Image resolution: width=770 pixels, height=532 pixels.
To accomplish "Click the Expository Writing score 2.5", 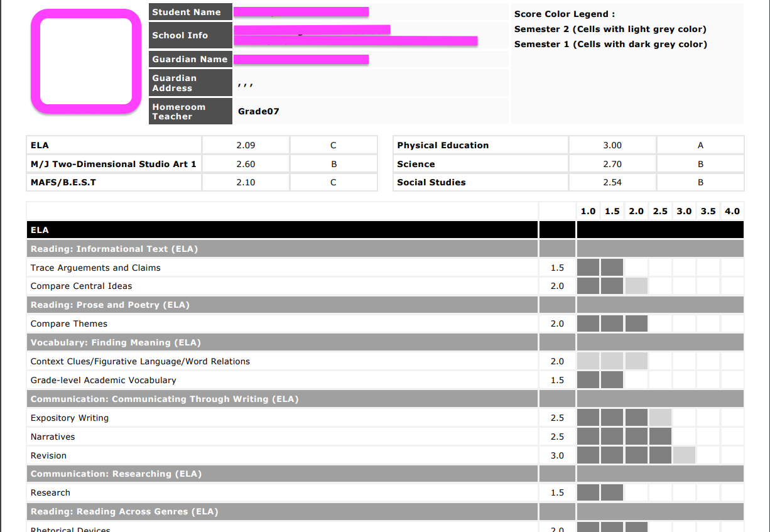I will coord(557,418).
